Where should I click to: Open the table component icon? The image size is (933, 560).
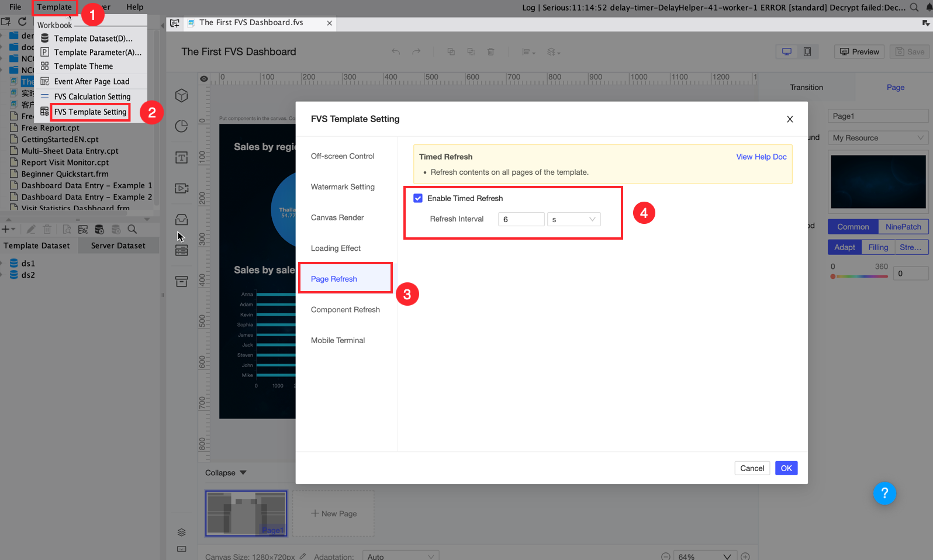pos(182,250)
